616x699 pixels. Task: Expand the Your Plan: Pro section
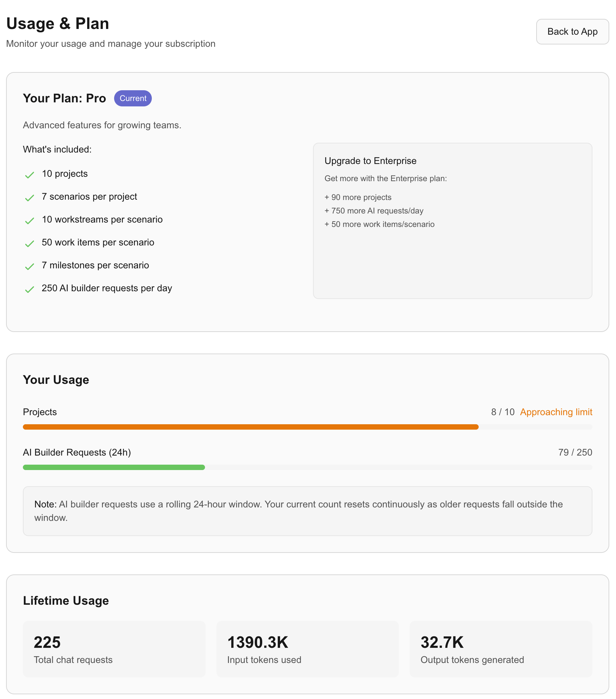[x=64, y=98]
